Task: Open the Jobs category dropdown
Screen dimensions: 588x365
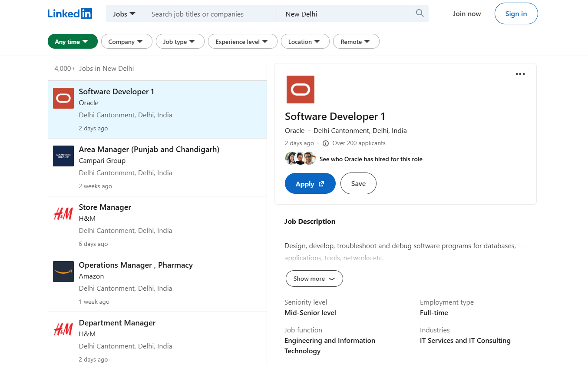Action: [x=124, y=14]
